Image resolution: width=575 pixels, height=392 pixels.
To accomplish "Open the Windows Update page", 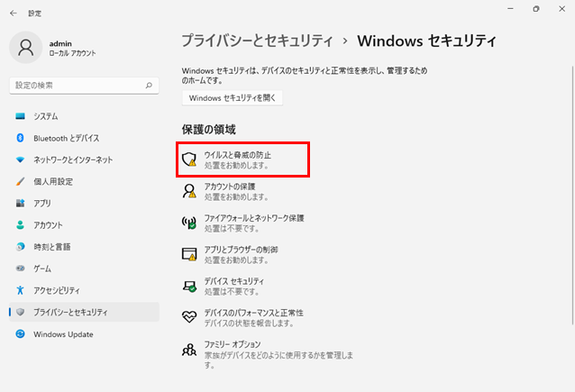I will click(x=85, y=334).
